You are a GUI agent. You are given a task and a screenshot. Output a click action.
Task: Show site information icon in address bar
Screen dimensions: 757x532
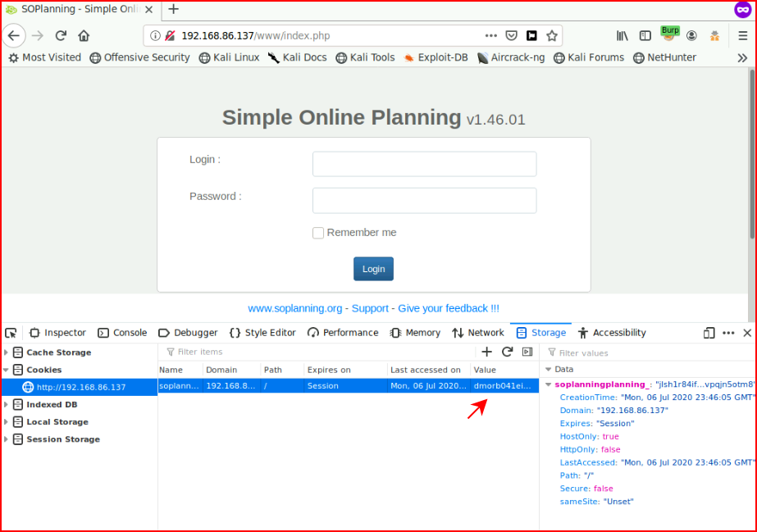click(x=155, y=36)
